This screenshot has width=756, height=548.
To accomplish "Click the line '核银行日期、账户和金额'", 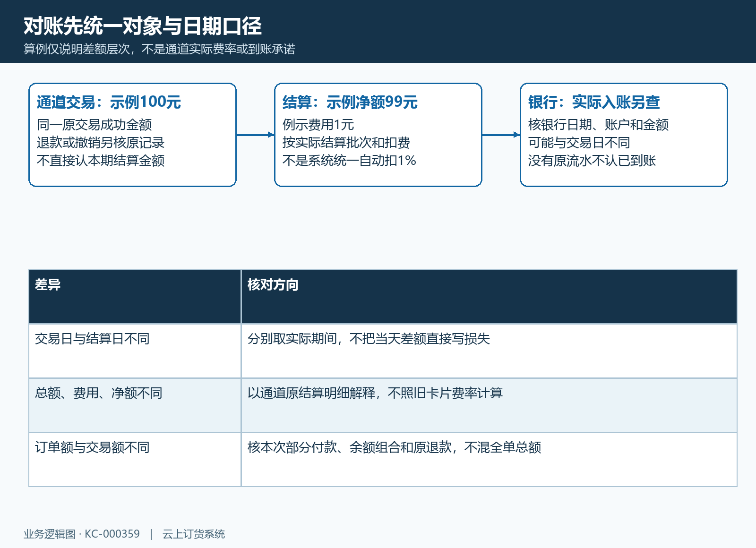I will click(x=598, y=125).
